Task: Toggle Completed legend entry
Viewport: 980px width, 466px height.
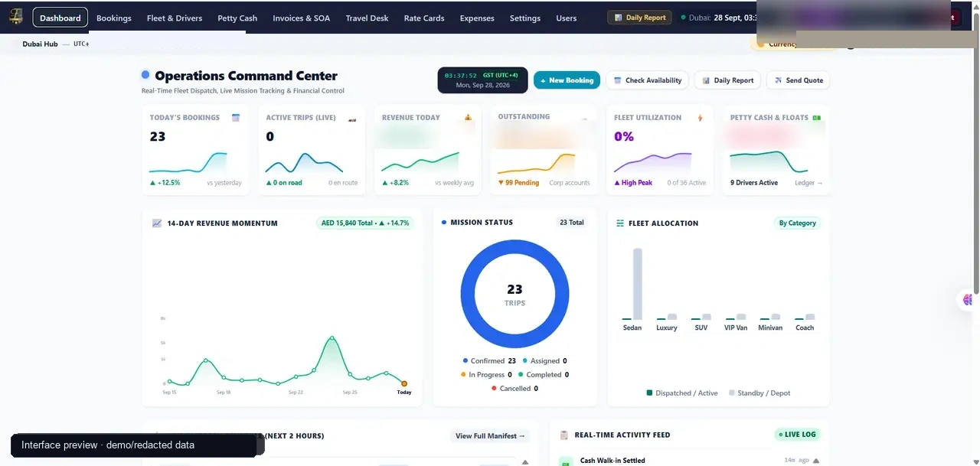Action: [x=542, y=375]
